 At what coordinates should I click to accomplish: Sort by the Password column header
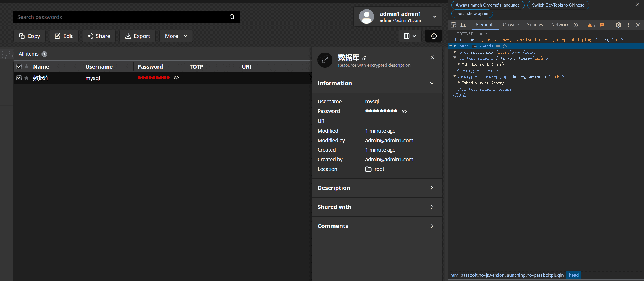coord(150,67)
